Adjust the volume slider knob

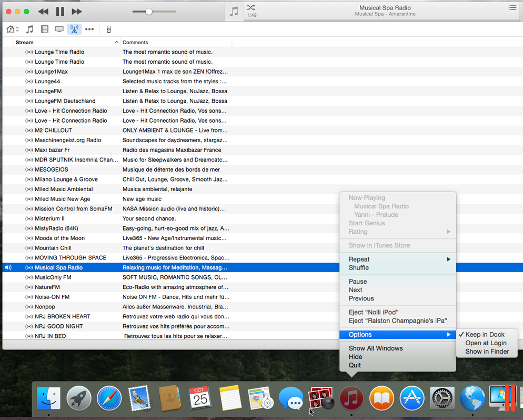click(x=149, y=12)
